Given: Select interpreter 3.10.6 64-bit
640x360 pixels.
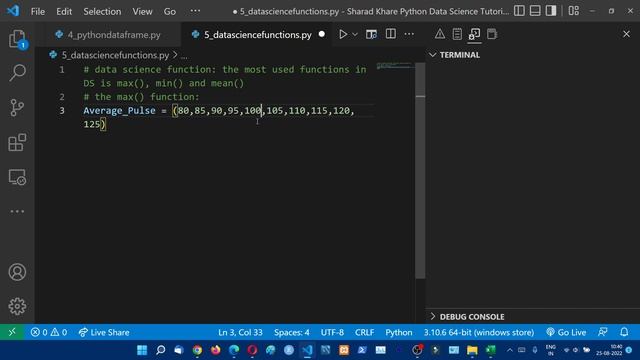Looking at the screenshot, I should click(478, 332).
